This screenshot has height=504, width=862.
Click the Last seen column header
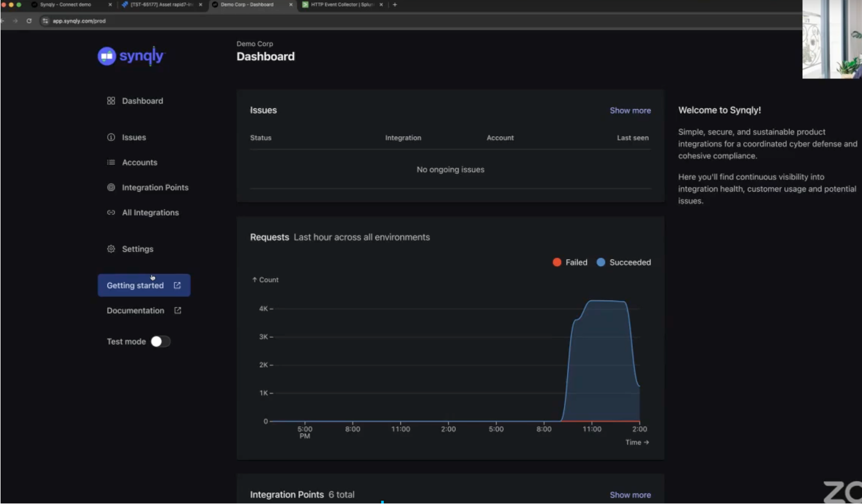pyautogui.click(x=633, y=138)
